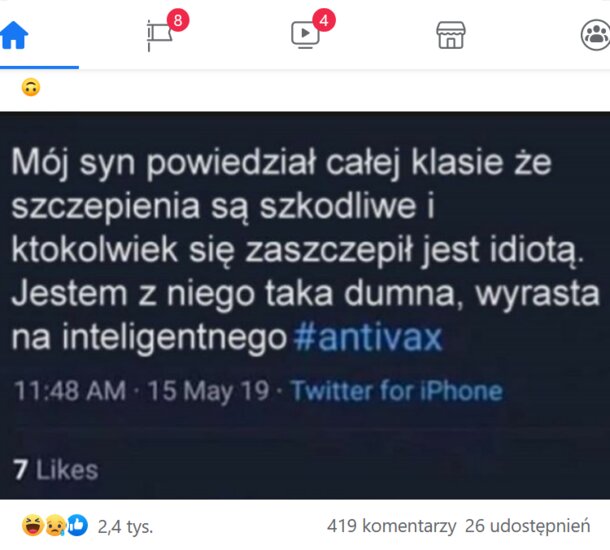Click the upside-down smiley emoji
Image resolution: width=610 pixels, height=550 pixels.
[31, 87]
